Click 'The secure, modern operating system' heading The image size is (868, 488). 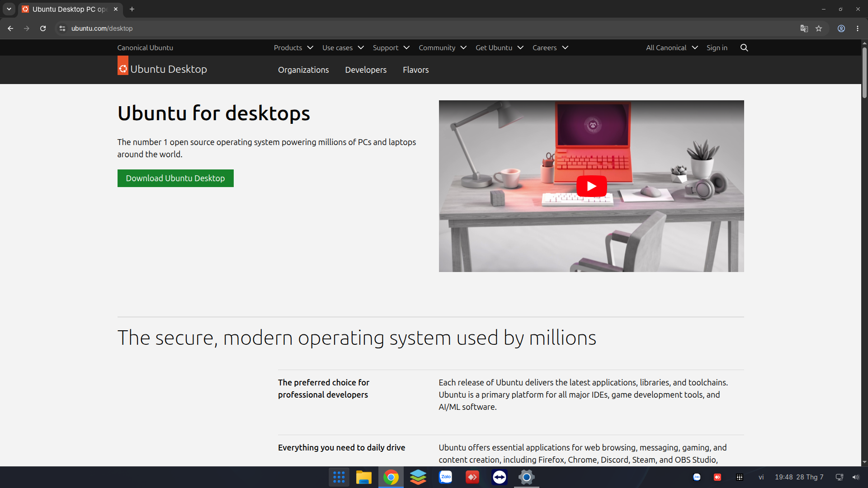click(x=357, y=338)
